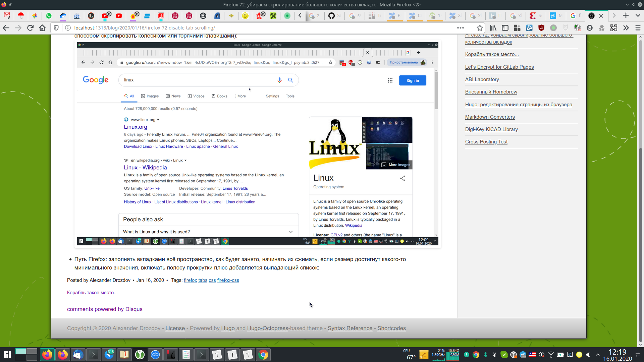Switch to the pinned red umbrella tab
644x362 pixels.
click(x=21, y=15)
